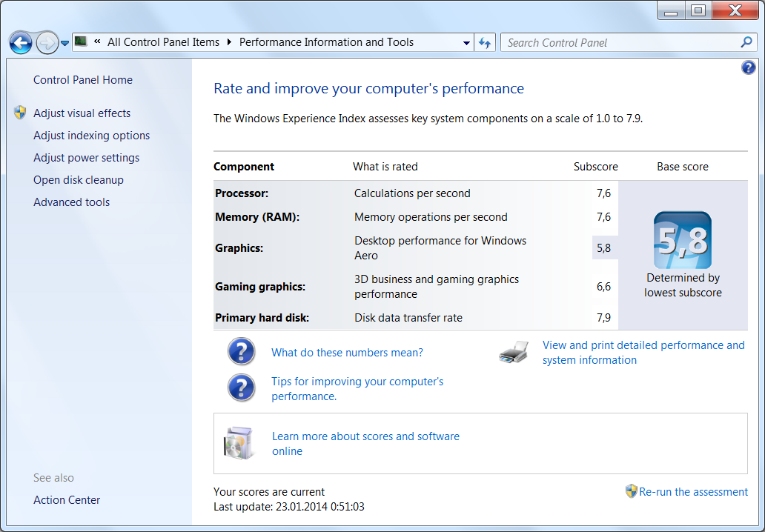Re-run the assessment

(693, 492)
